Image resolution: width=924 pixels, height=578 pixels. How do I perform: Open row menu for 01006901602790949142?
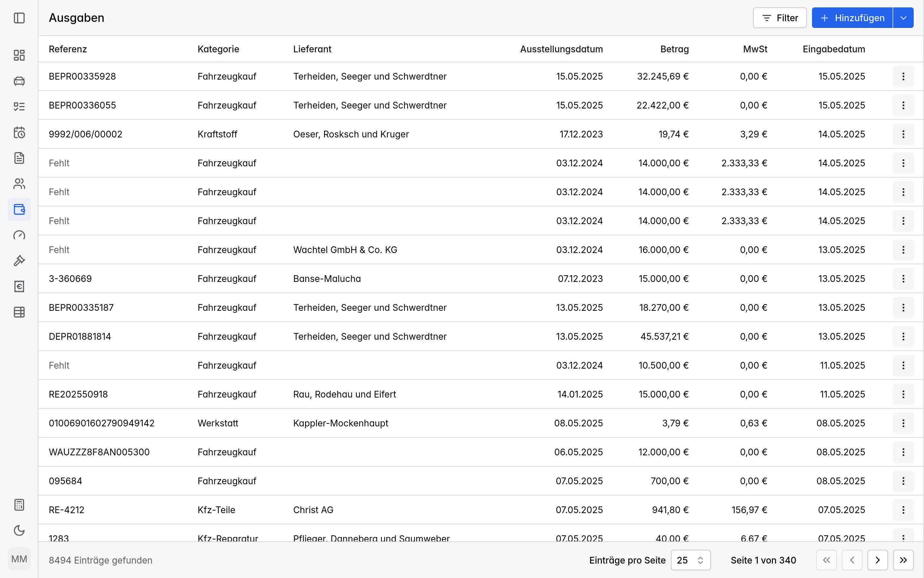pyautogui.click(x=903, y=423)
